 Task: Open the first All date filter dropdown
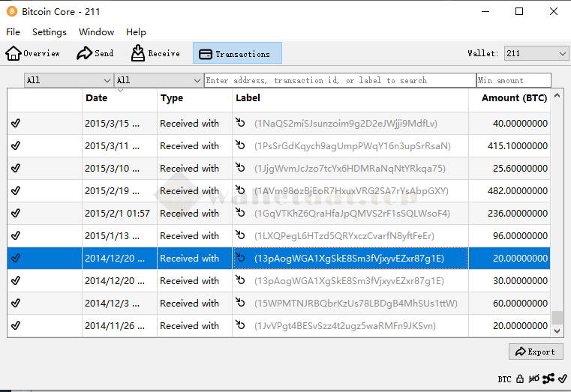pyautogui.click(x=68, y=80)
